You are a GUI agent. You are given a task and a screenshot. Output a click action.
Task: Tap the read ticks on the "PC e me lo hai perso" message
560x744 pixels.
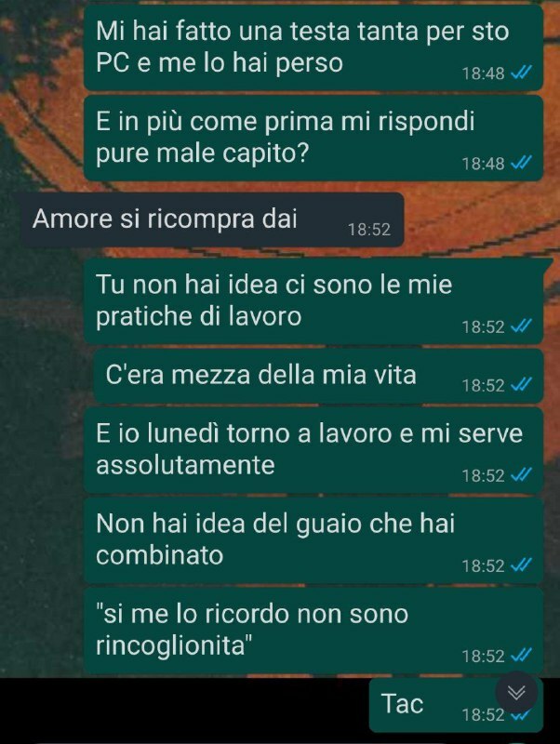point(521,73)
